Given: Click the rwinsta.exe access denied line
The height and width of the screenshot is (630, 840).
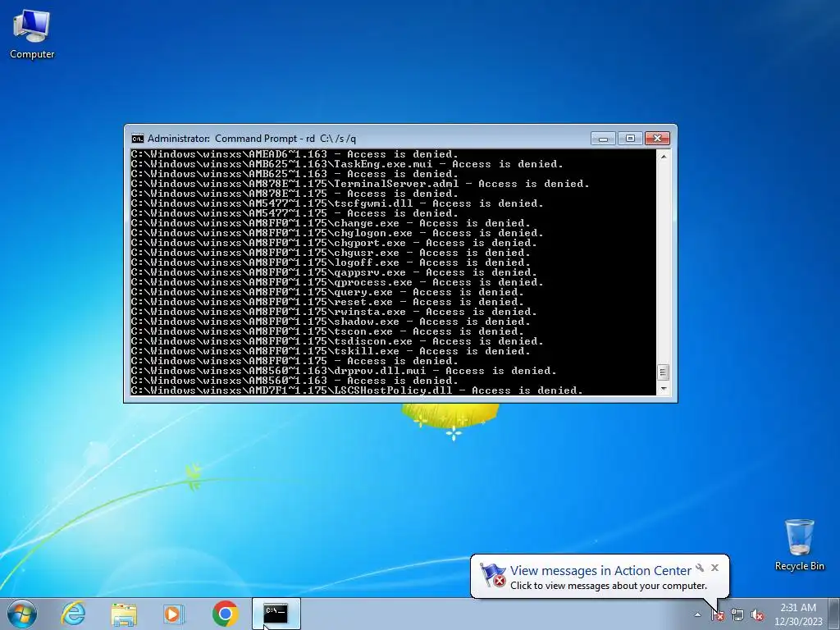Looking at the screenshot, I should [x=334, y=312].
